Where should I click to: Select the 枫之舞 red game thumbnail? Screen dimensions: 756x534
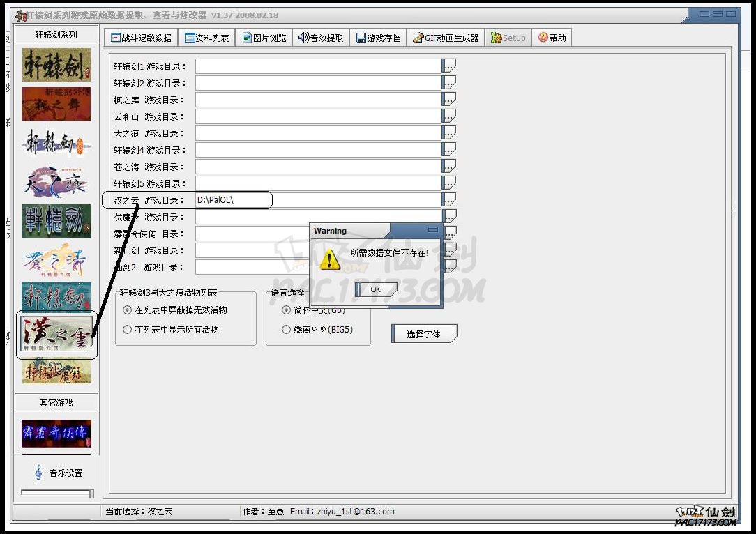(x=56, y=104)
